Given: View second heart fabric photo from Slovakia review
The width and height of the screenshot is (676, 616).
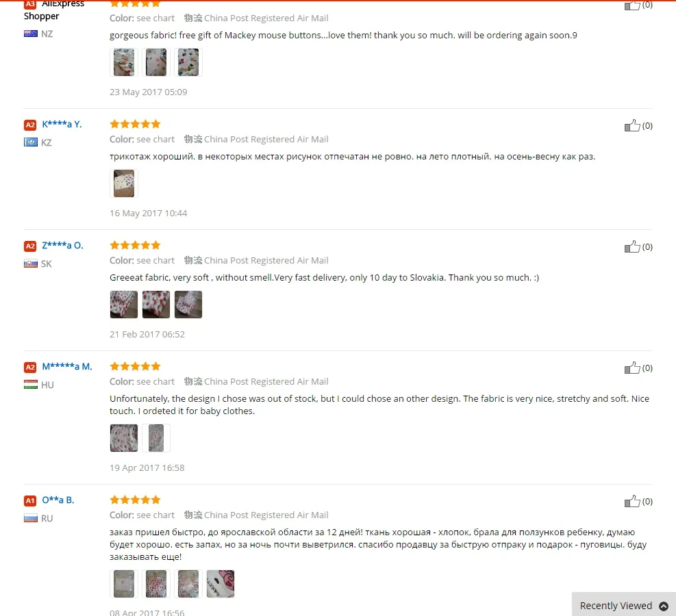Looking at the screenshot, I should (156, 305).
